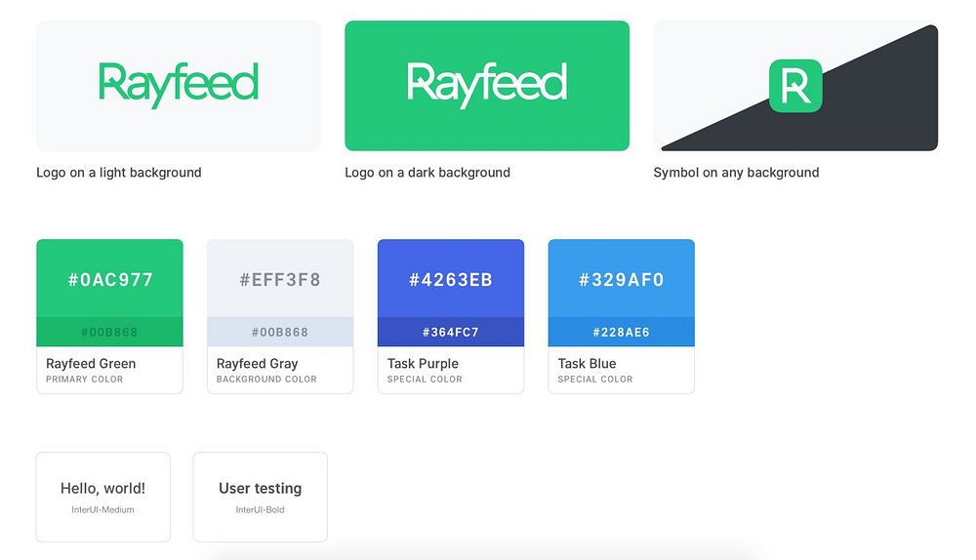This screenshot has width=976, height=560.
Task: Click the "Rayfeed Gray" color name
Action: coord(258,364)
